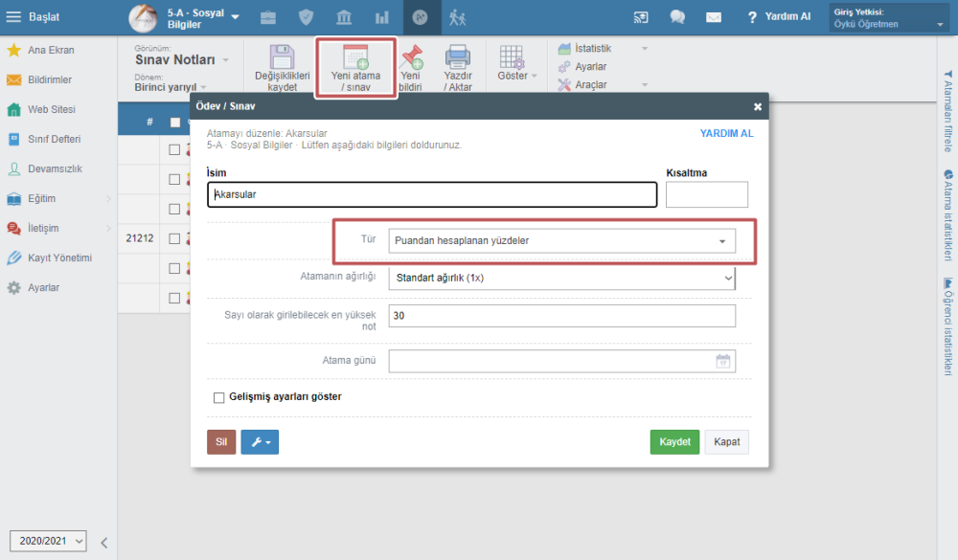Open Devamsızlık in sidebar
This screenshot has width=958, height=560.
(x=55, y=169)
